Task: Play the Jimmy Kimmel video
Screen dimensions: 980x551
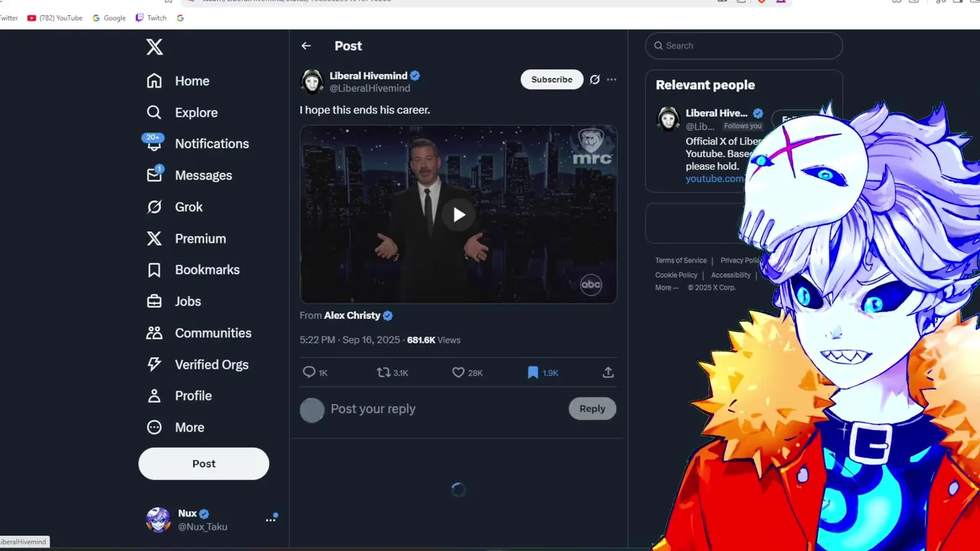Action: (x=459, y=215)
